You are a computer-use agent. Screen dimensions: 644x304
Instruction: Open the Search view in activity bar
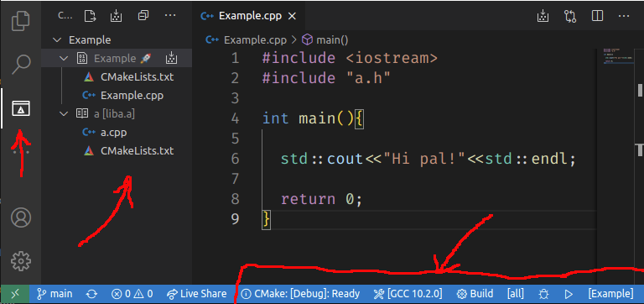pyautogui.click(x=21, y=65)
